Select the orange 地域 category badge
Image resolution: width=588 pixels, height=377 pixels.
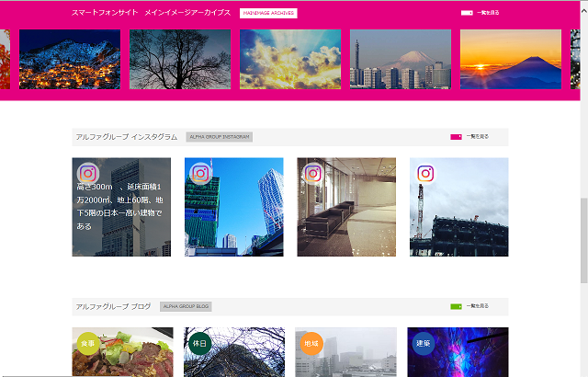(311, 343)
